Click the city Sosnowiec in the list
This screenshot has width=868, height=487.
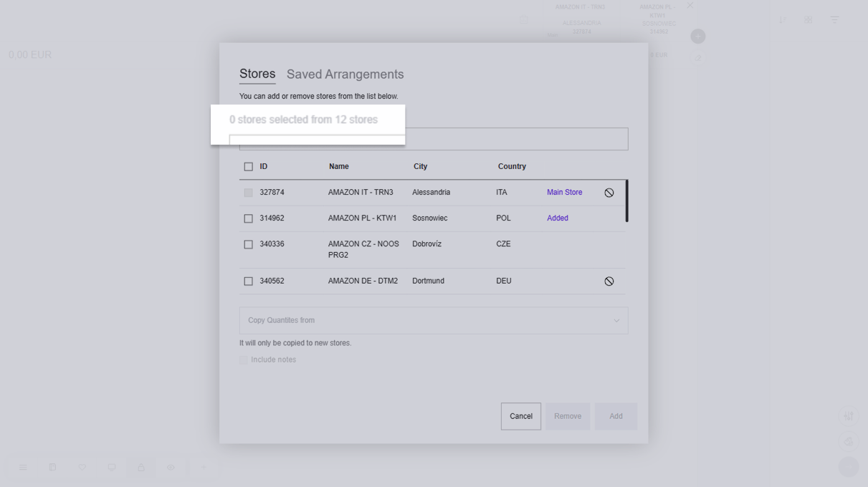click(x=430, y=218)
